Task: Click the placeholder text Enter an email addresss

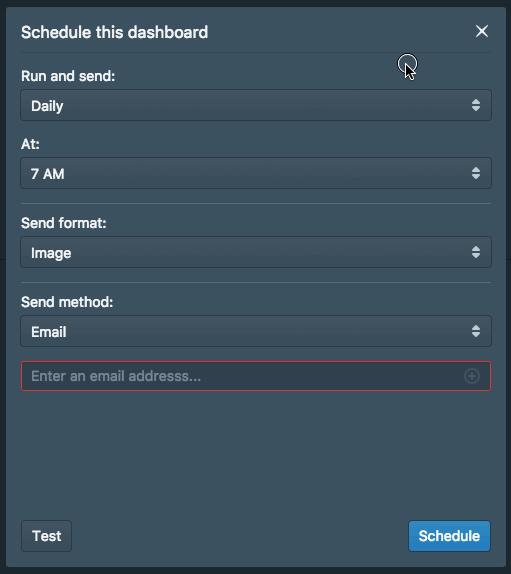Action: (116, 376)
